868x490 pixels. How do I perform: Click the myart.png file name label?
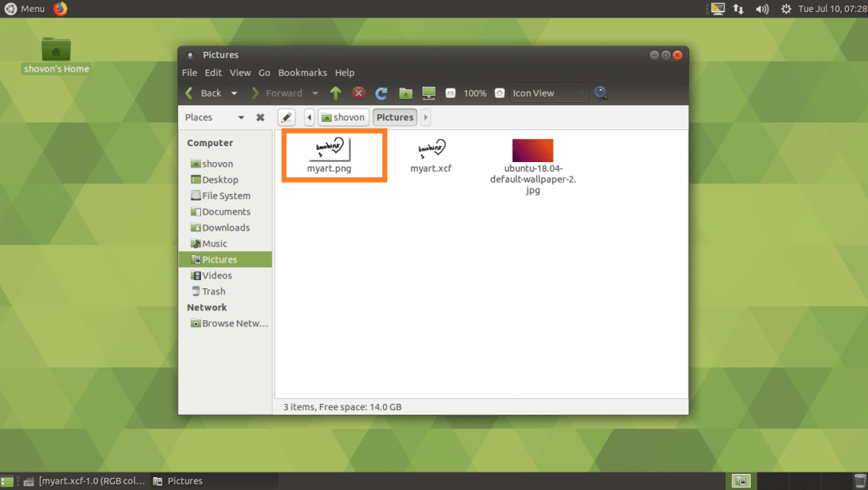(329, 168)
